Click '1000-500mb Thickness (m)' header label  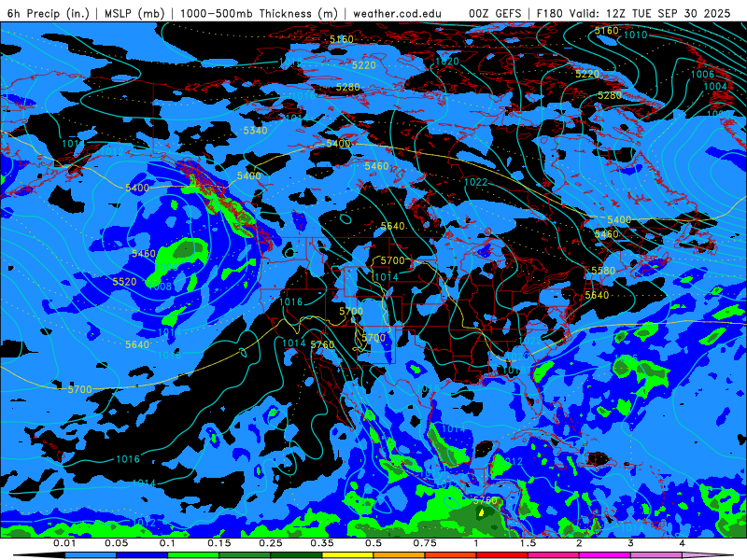259,13
